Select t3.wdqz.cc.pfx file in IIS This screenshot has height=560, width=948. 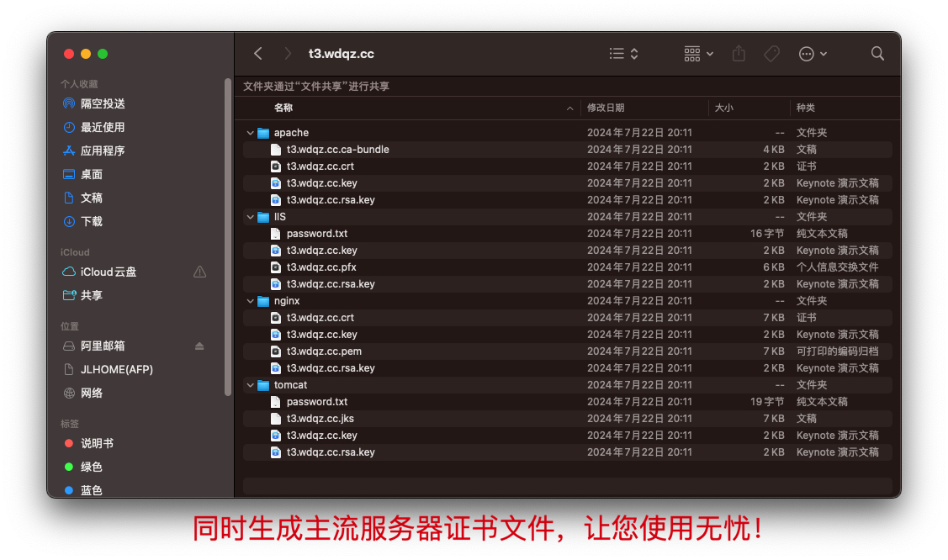(321, 267)
